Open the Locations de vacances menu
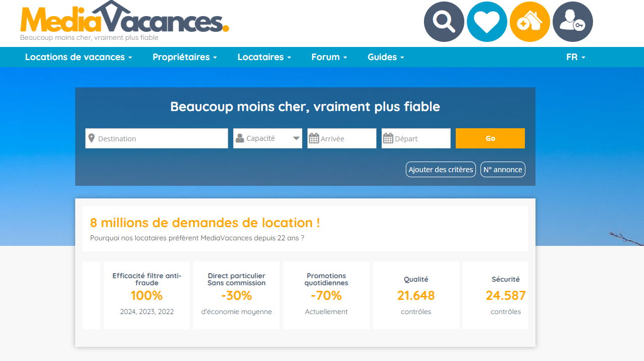Screen dimensions: 644x361 point(78,57)
